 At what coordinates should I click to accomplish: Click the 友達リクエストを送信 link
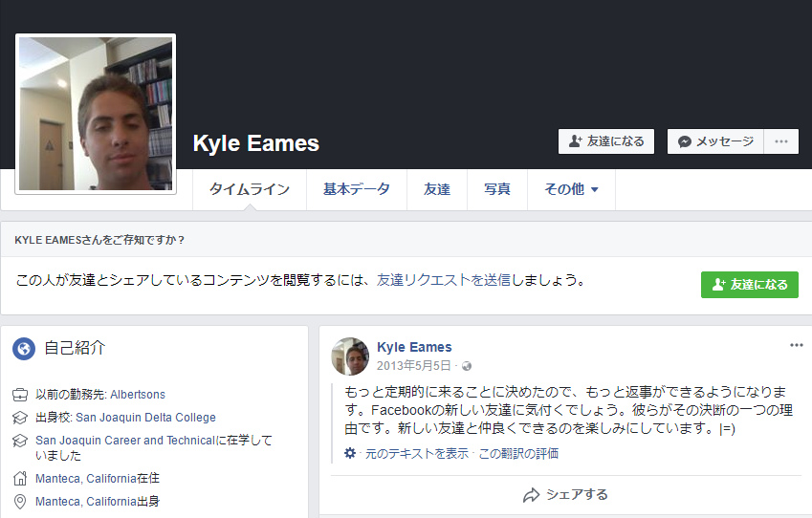[443, 280]
